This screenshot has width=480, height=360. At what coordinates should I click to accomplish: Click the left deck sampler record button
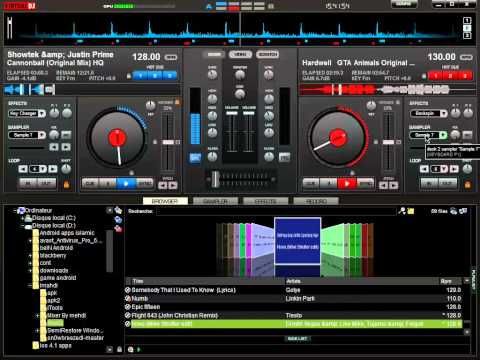(x=66, y=135)
